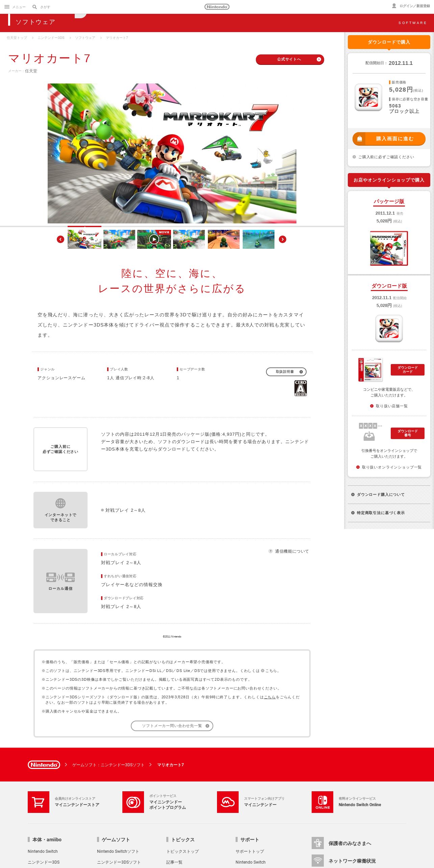
Task: Click the My Nintendo Store cart icon
Action: pyautogui.click(x=39, y=802)
